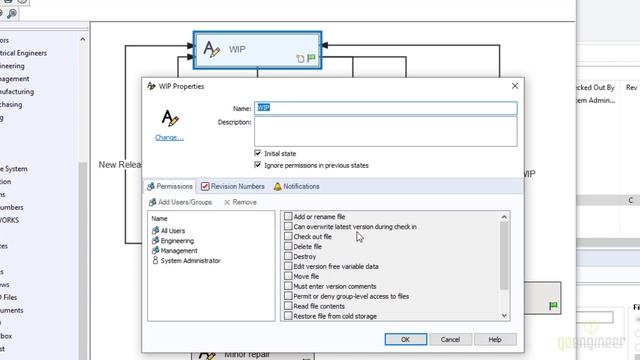640x360 pixels.
Task: Click permissions list scroll down arrow
Action: coord(504,316)
